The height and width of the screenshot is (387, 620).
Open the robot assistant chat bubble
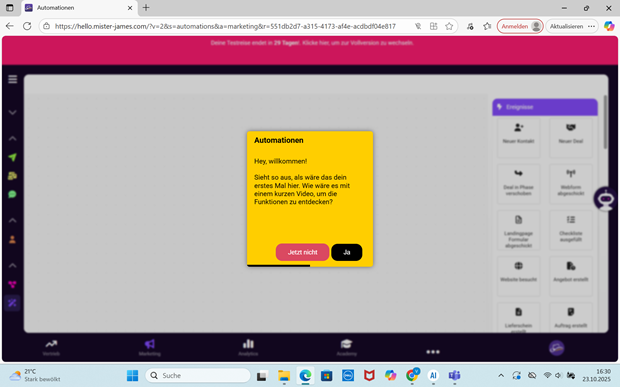click(605, 198)
